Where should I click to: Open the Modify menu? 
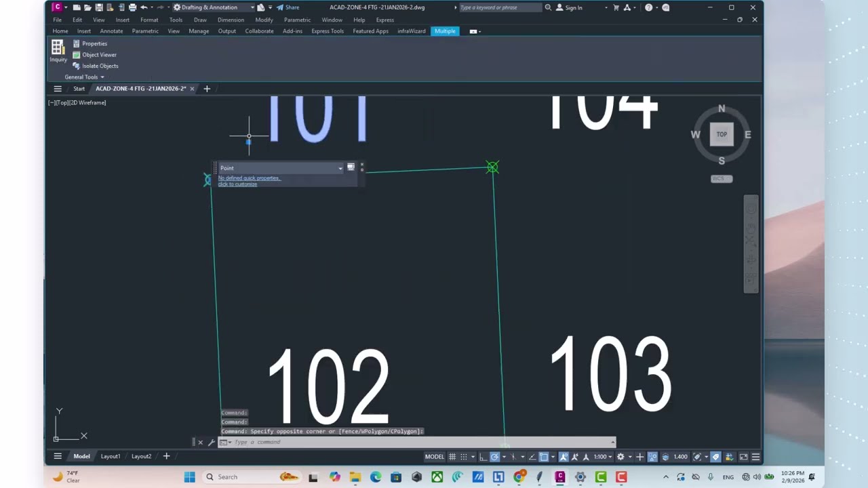click(x=264, y=20)
